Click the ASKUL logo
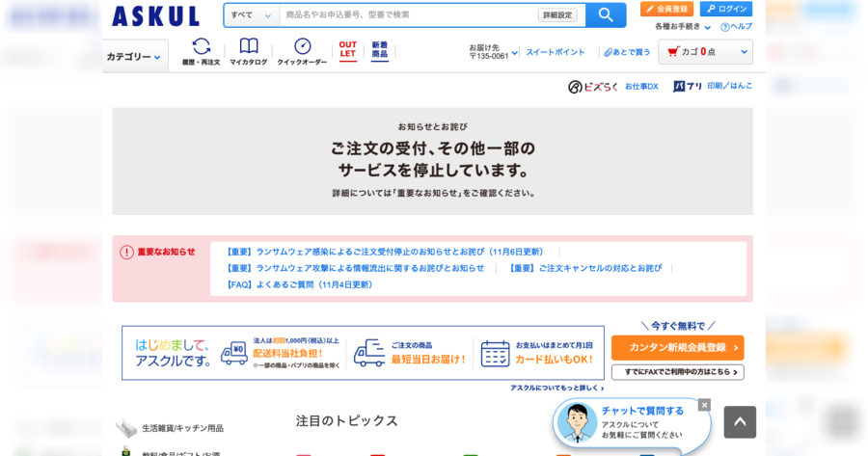868x456 pixels. pos(155,16)
